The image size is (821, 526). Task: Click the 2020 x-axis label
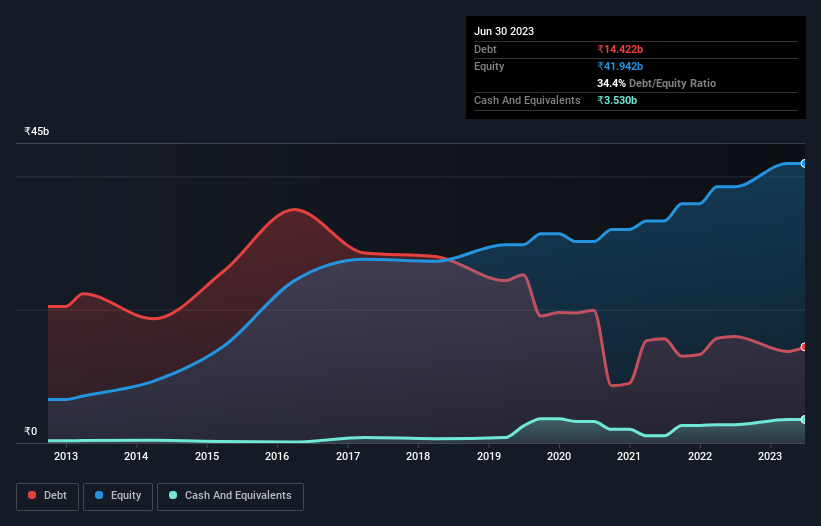(x=559, y=456)
